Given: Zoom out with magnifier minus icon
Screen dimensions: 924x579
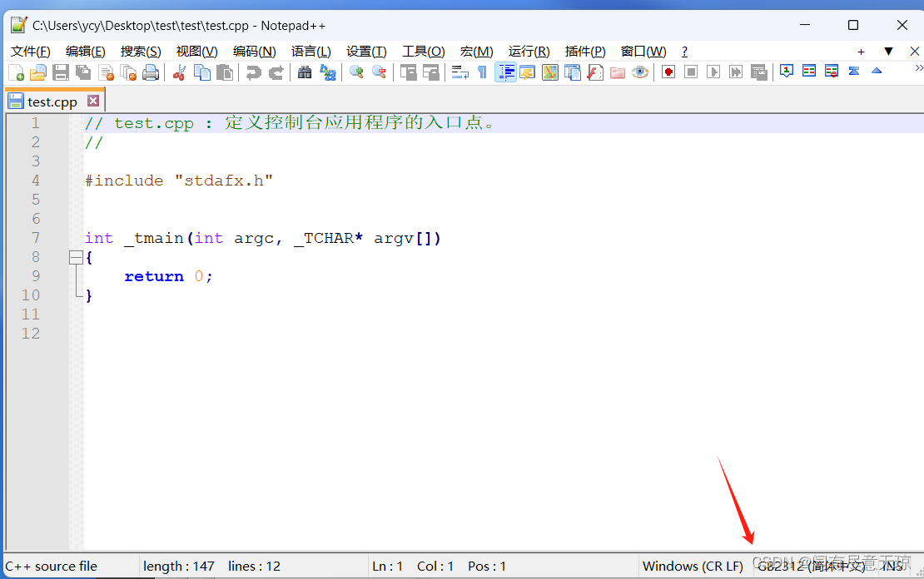Looking at the screenshot, I should [379, 72].
